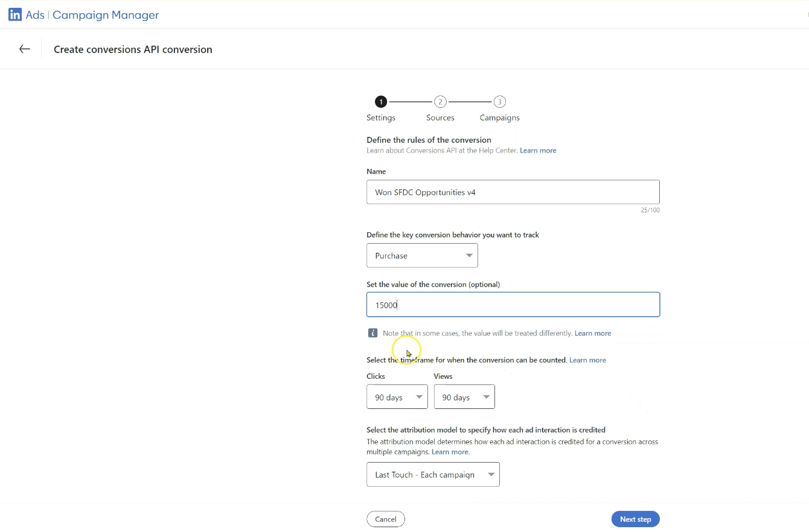
Task: Open Learn more about conversion value handling
Action: click(x=592, y=333)
